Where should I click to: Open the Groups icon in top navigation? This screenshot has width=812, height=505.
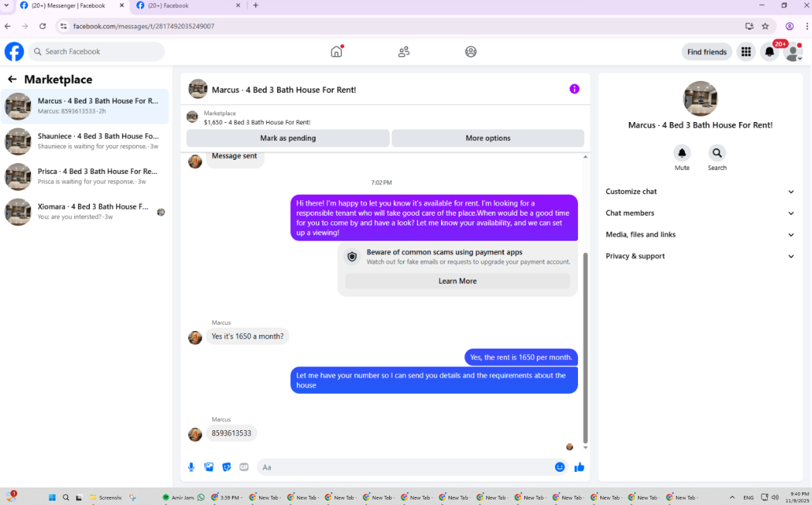pyautogui.click(x=471, y=51)
